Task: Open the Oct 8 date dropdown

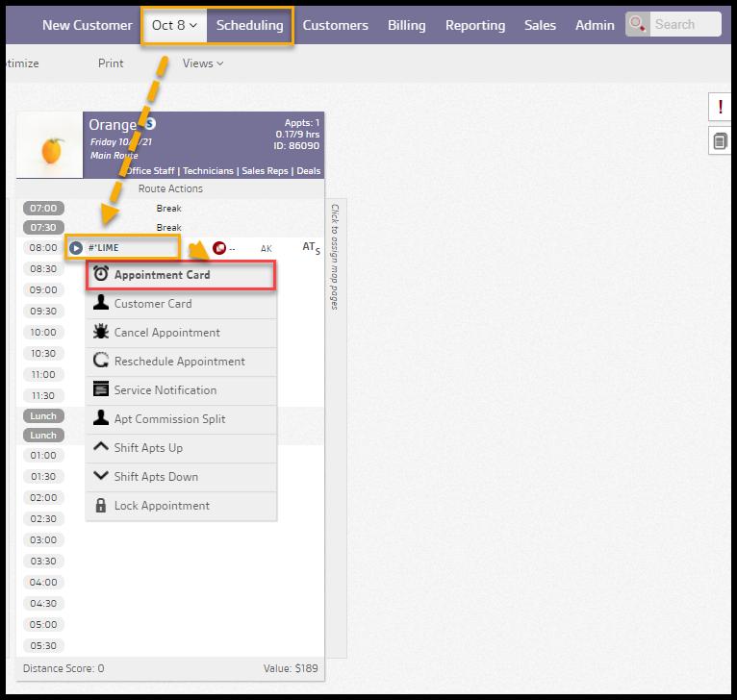Action: pos(174,25)
